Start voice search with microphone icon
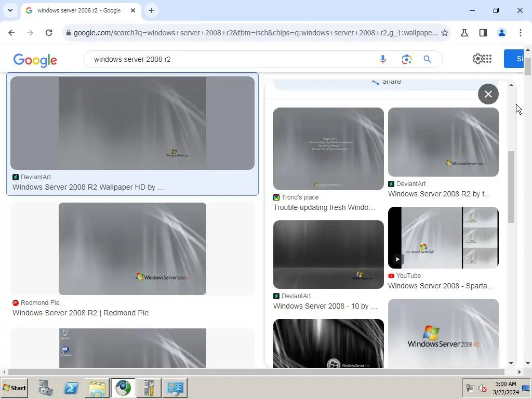This screenshot has width=532, height=399. pos(383,59)
